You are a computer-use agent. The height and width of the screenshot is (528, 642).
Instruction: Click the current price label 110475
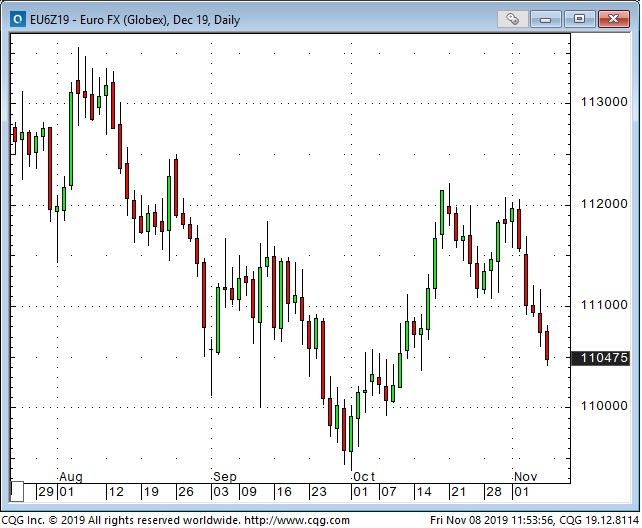click(x=600, y=358)
